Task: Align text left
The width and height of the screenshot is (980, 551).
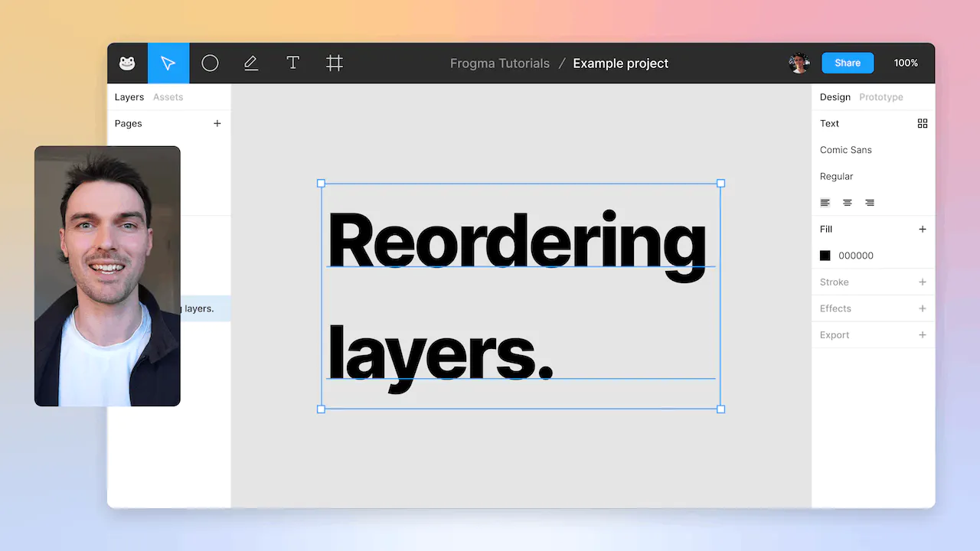Action: coord(825,203)
